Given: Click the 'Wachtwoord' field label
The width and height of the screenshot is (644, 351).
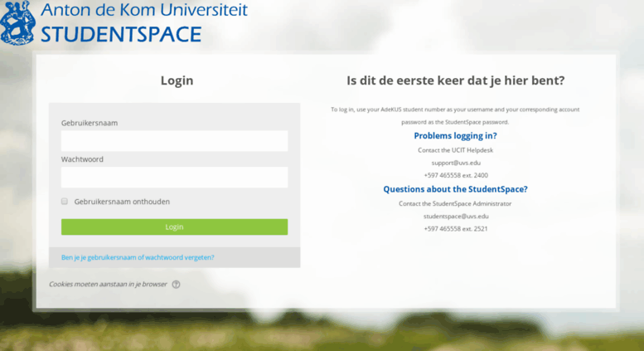Looking at the screenshot, I should 82,159.
